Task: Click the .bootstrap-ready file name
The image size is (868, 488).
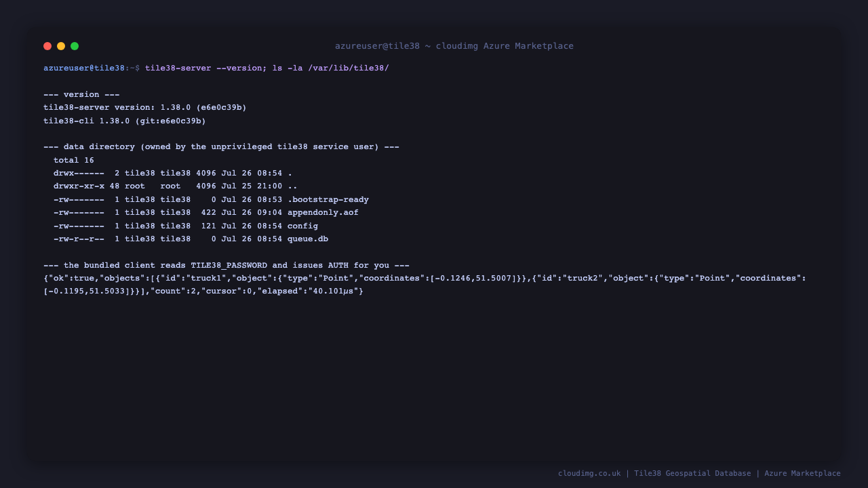Action: tap(328, 200)
